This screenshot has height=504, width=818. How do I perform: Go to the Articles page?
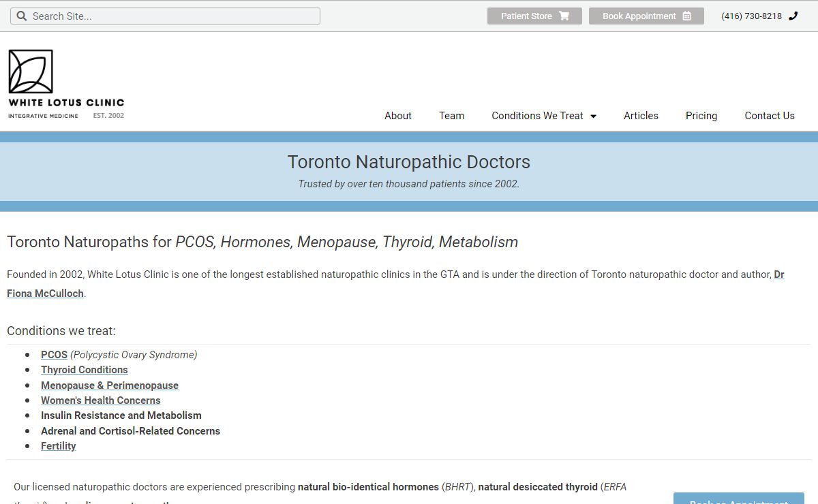(641, 116)
